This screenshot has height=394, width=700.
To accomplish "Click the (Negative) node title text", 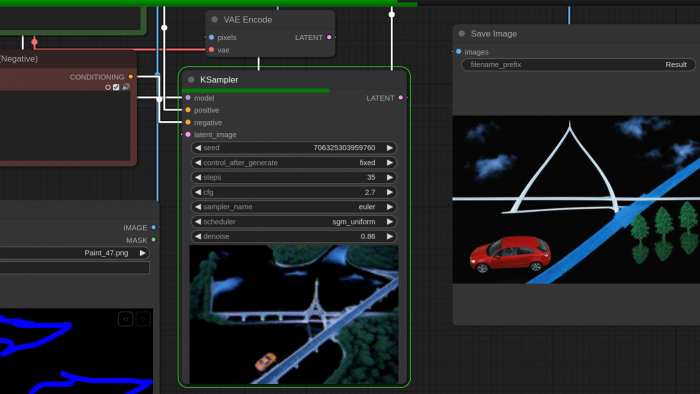I will click(19, 59).
